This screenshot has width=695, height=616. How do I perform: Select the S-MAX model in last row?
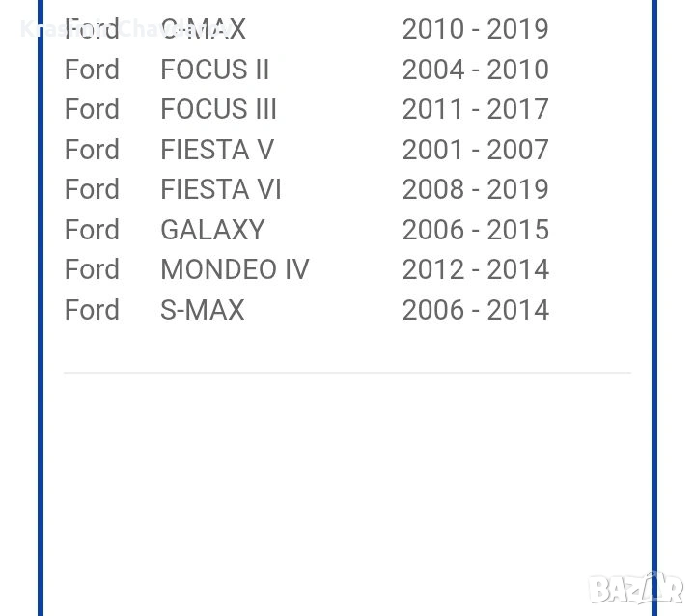click(203, 310)
